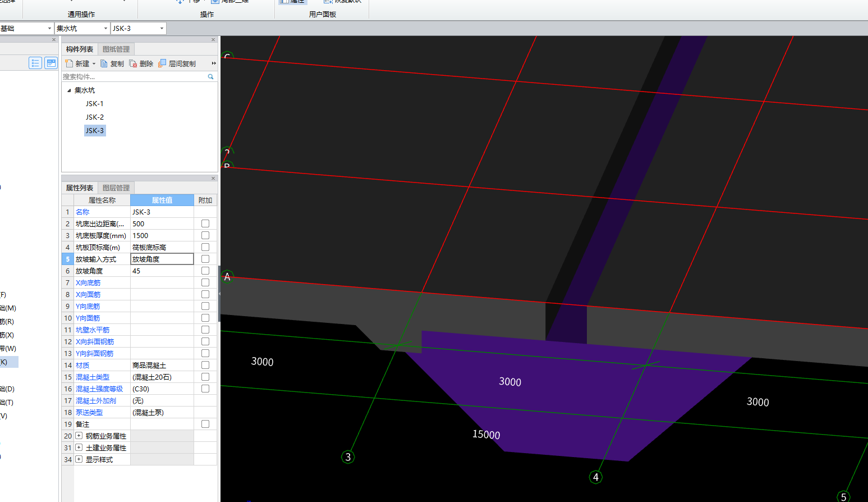Open the 集水坑 component type dropdown

[x=105, y=28]
